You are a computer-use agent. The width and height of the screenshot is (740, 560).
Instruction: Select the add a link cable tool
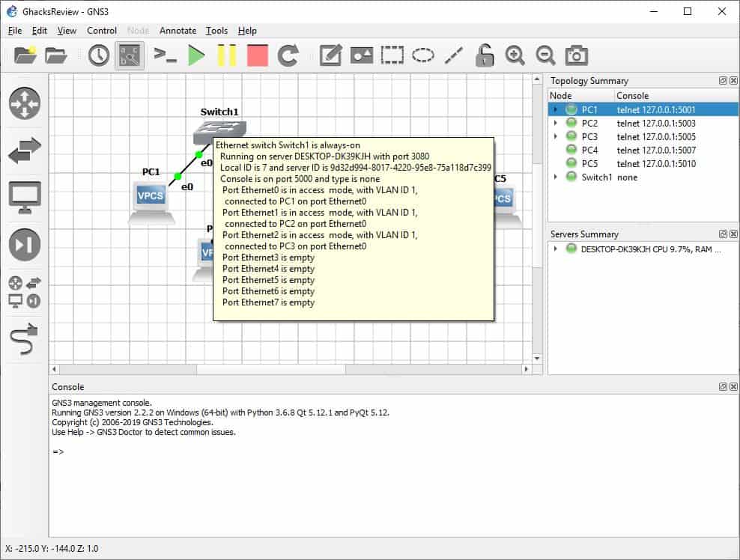(24, 338)
